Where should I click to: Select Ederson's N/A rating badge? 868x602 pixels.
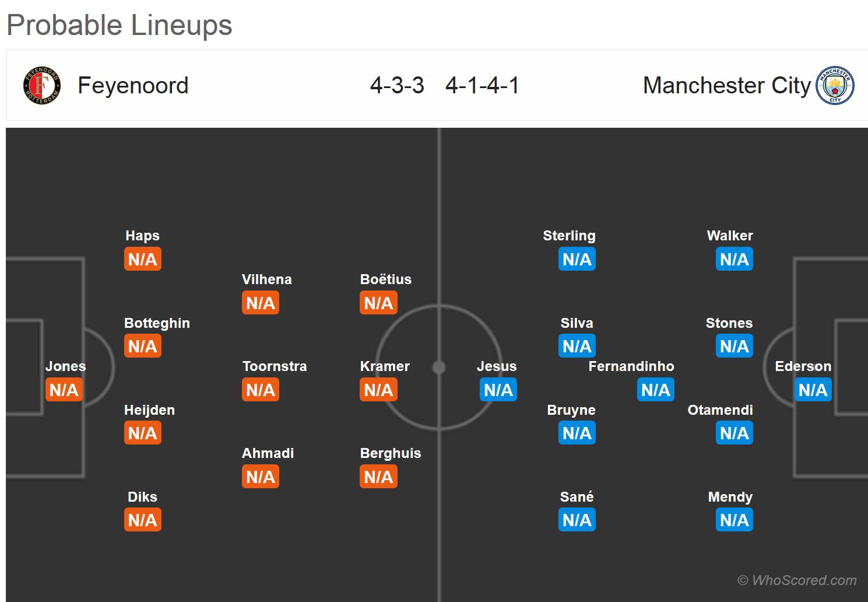[x=813, y=390]
